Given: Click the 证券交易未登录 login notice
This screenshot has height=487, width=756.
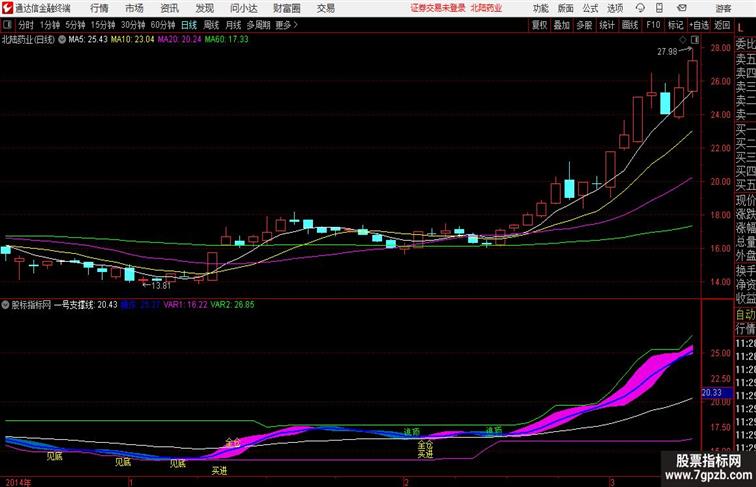Looking at the screenshot, I should 438,8.
